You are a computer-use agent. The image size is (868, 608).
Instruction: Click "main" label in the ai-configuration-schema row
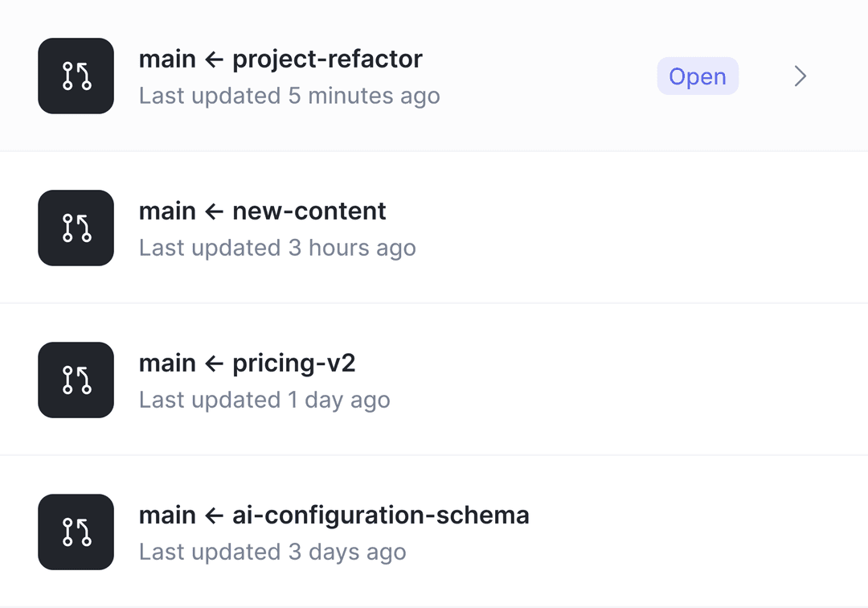point(167,516)
